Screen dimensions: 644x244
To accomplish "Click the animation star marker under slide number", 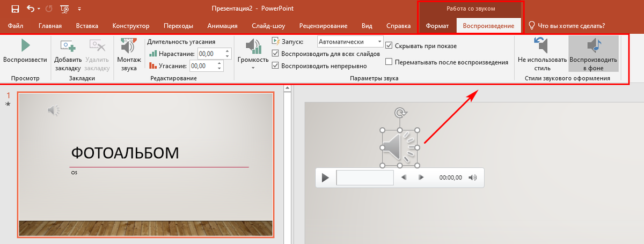I will 8,103.
